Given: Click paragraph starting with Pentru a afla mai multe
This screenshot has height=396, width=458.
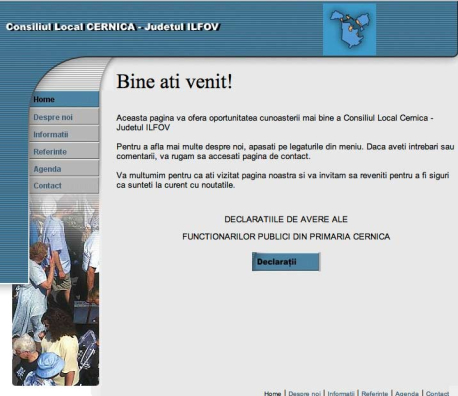Looking at the screenshot, I should coord(285,151).
